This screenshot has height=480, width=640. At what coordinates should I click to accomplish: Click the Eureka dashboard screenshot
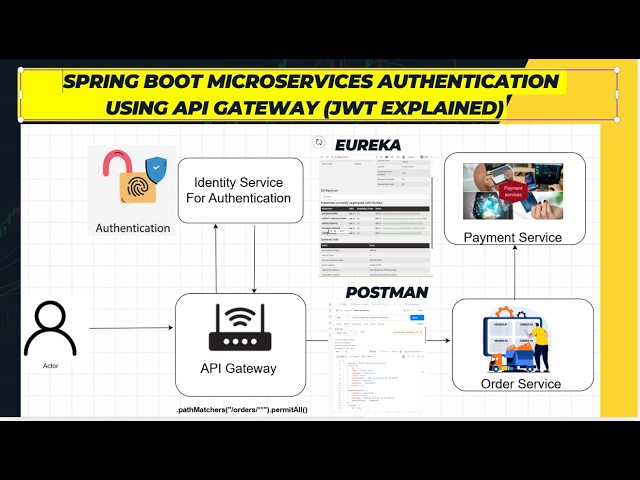click(375, 216)
